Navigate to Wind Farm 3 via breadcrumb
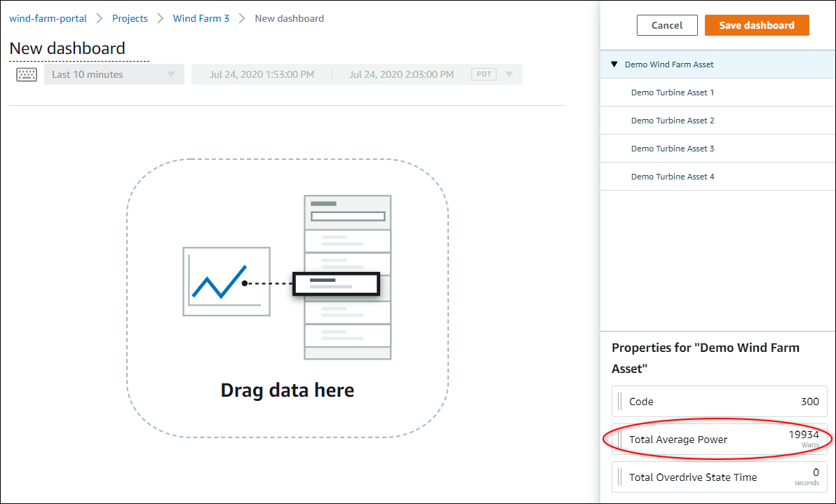Image resolution: width=836 pixels, height=504 pixels. point(201,18)
